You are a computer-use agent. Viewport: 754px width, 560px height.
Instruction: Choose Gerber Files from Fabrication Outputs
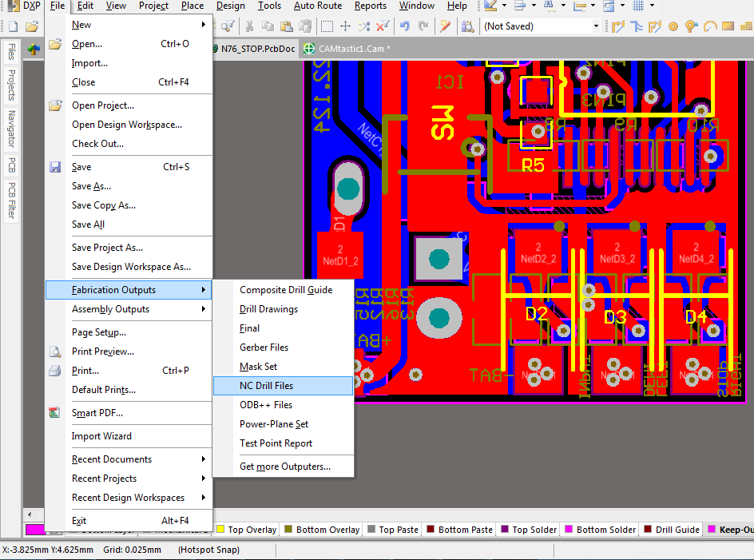284,348
